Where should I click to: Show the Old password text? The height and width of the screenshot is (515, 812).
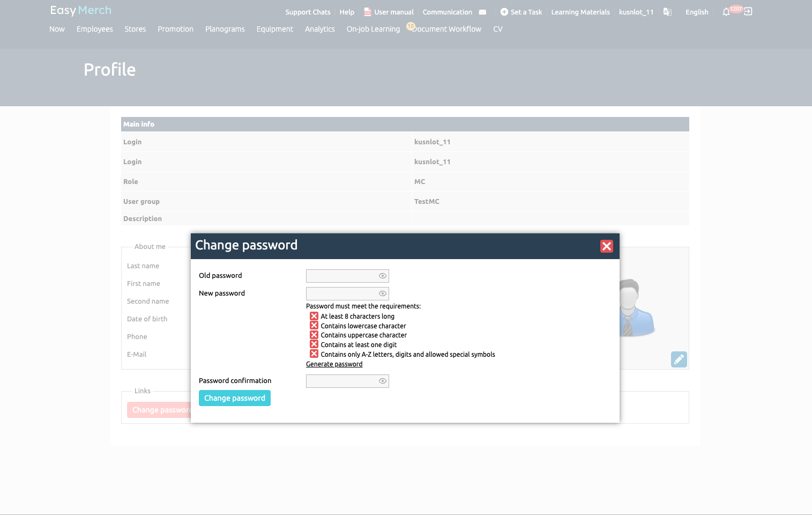pyautogui.click(x=382, y=276)
